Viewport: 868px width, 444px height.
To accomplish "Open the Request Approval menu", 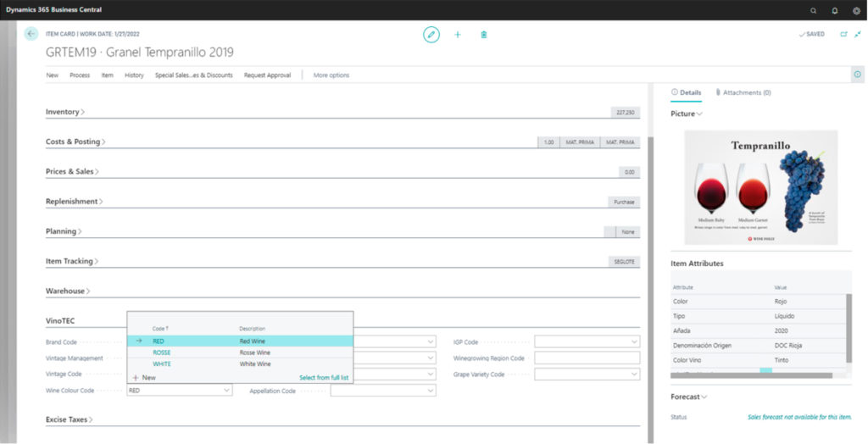I will click(x=267, y=75).
